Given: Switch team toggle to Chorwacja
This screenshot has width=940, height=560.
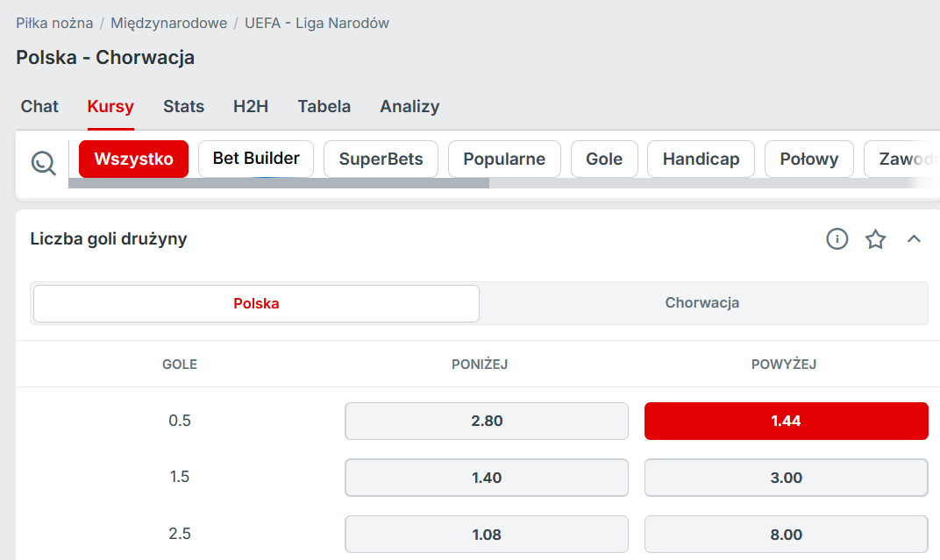Looking at the screenshot, I should pyautogui.click(x=701, y=303).
